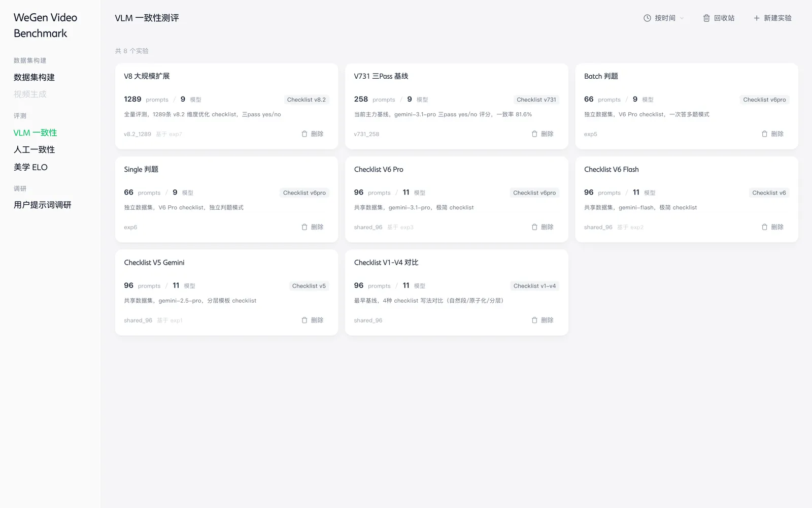Click the v8.2_1289 dataset label

[x=138, y=134]
